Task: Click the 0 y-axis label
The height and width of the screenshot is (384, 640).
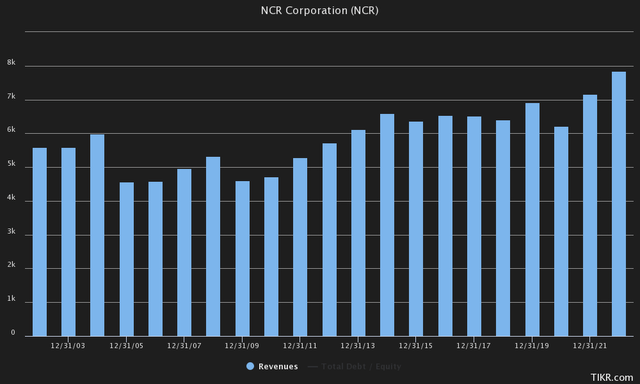Action: click(13, 333)
